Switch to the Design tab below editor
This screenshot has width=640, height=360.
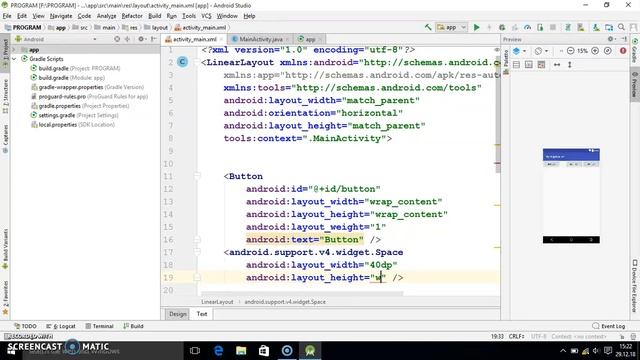click(178, 314)
